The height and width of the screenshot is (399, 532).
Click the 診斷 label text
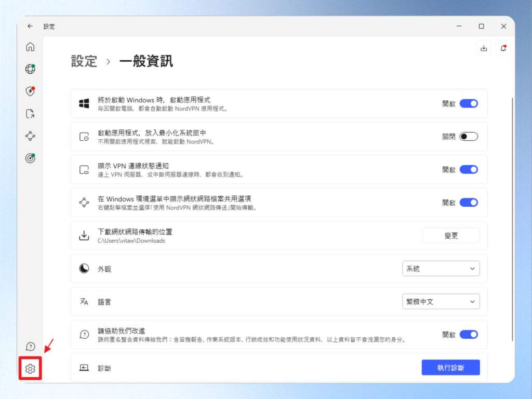click(104, 368)
